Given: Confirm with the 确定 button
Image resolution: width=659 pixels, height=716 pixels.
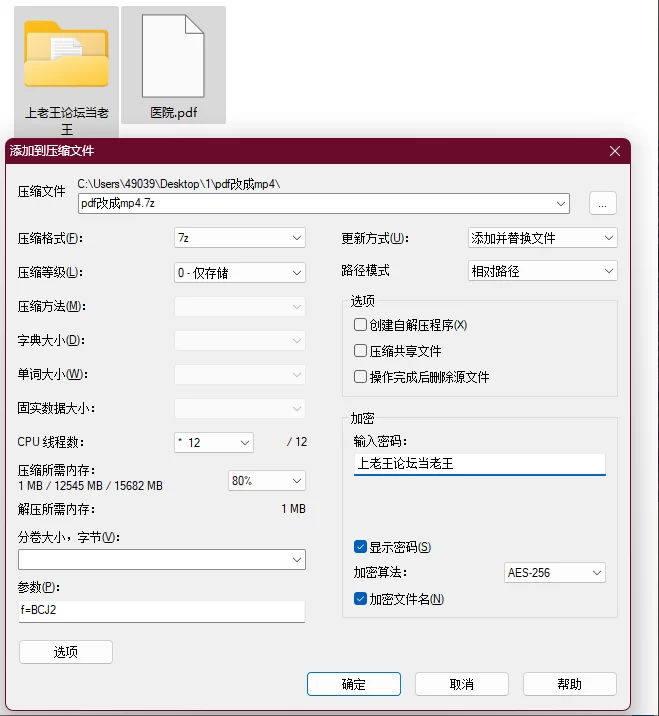Looking at the screenshot, I should 354,684.
